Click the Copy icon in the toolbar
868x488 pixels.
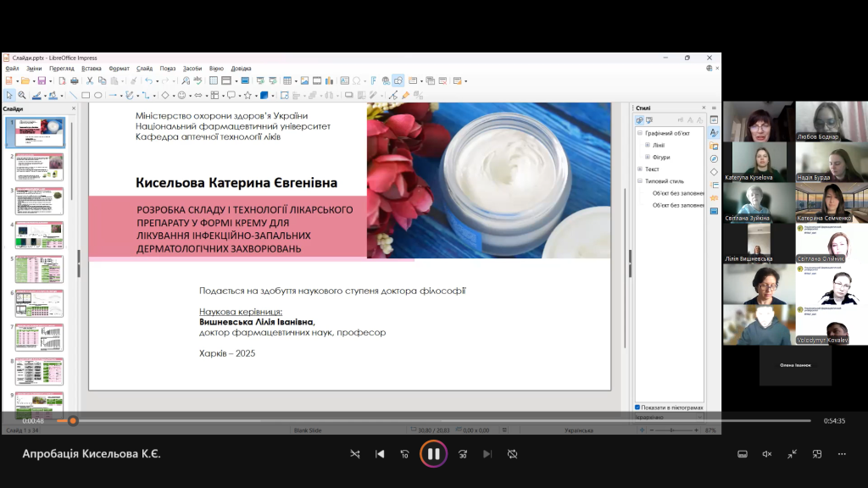[102, 80]
